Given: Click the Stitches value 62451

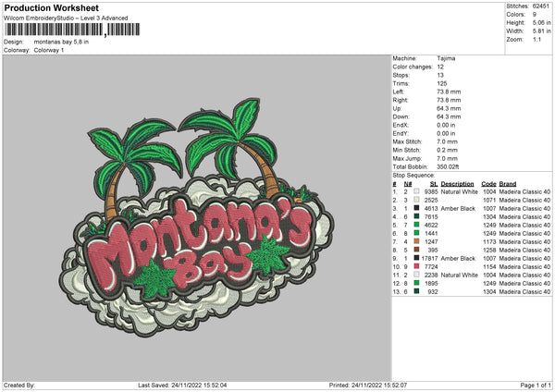Looking at the screenshot, I should click(x=541, y=6).
